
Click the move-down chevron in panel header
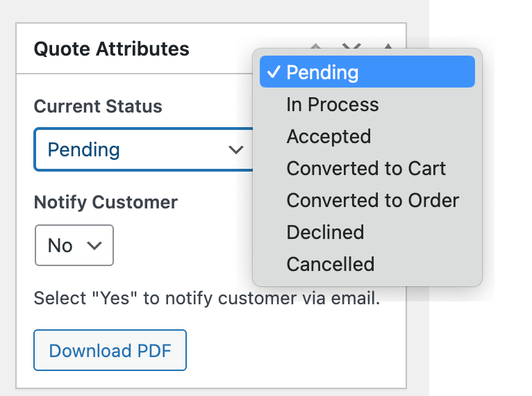(x=352, y=47)
